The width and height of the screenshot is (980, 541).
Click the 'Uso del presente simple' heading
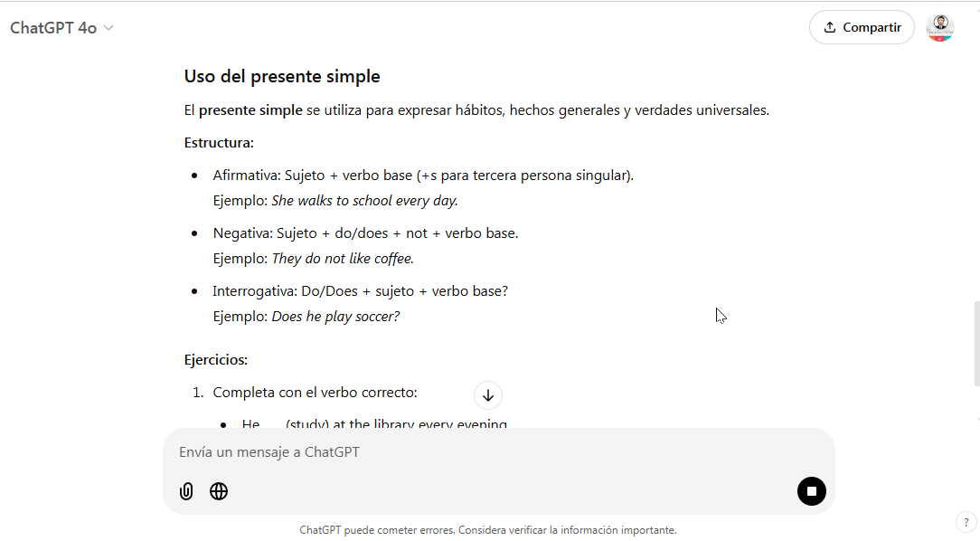pyautogui.click(x=282, y=77)
